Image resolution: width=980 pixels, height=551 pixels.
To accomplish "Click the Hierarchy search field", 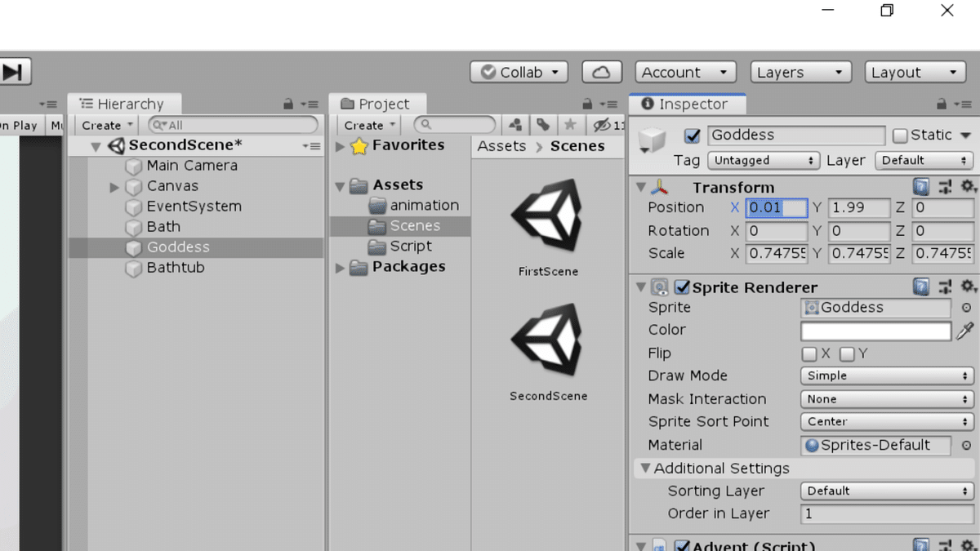I will coord(234,125).
